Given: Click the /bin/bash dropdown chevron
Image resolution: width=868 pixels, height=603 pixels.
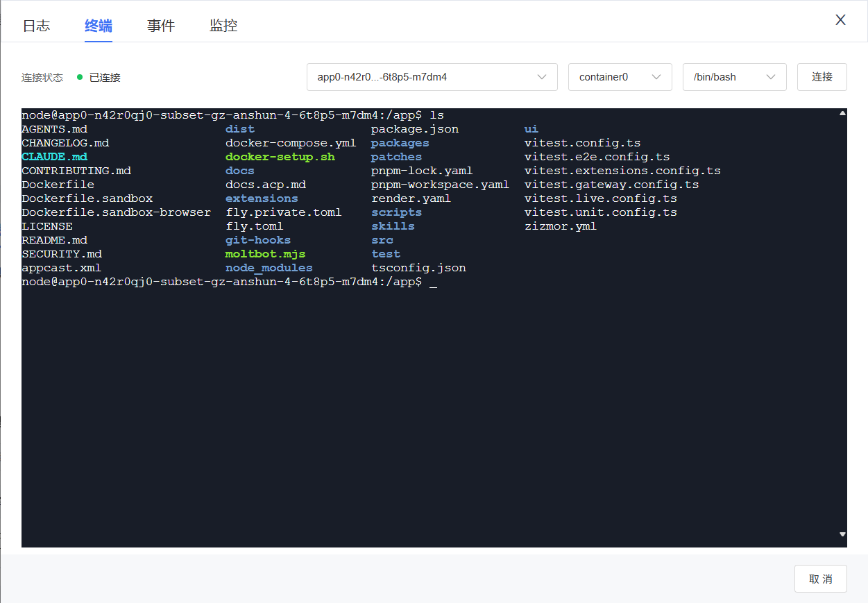Looking at the screenshot, I should (771, 77).
